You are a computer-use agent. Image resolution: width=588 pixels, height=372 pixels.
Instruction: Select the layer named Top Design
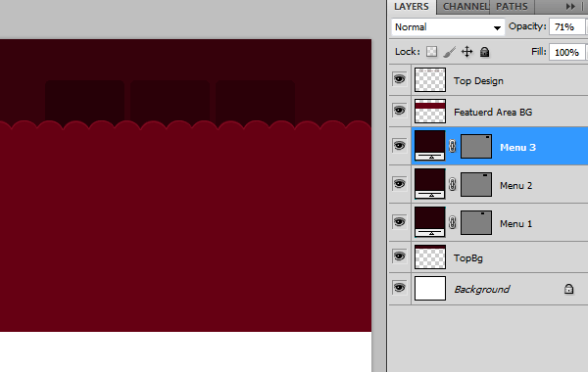(478, 81)
